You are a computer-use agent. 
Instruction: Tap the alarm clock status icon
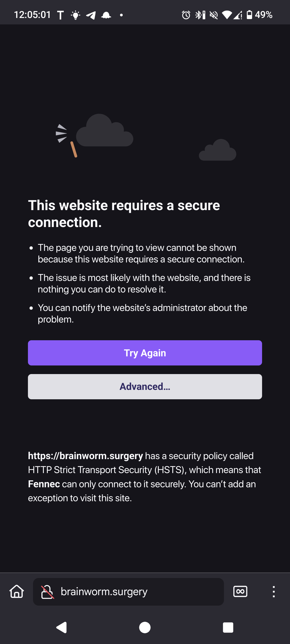(x=186, y=15)
